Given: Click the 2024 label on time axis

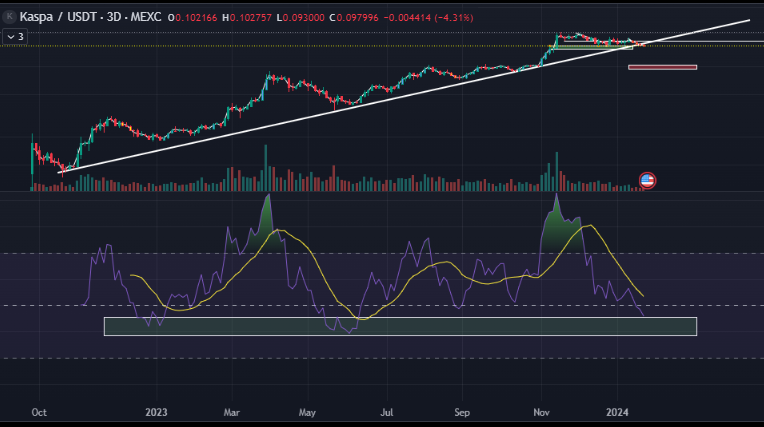Looking at the screenshot, I should (617, 412).
